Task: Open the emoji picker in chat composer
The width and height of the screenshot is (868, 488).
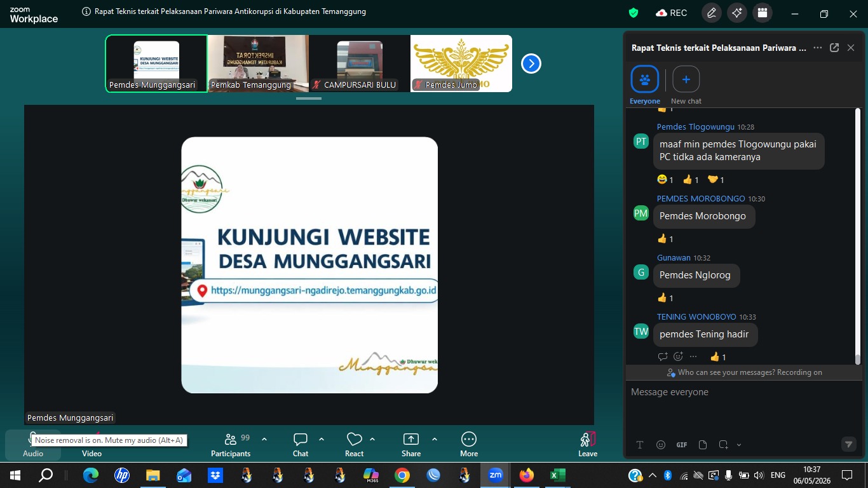Action: [661, 445]
